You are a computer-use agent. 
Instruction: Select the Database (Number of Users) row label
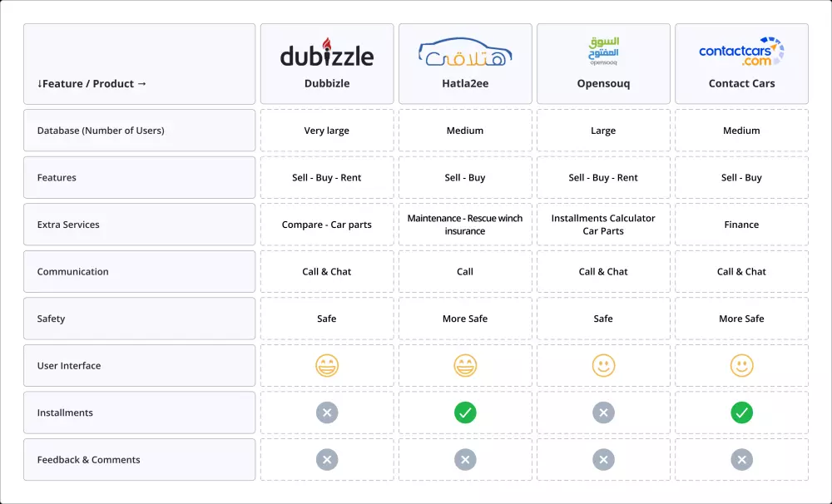coord(101,131)
